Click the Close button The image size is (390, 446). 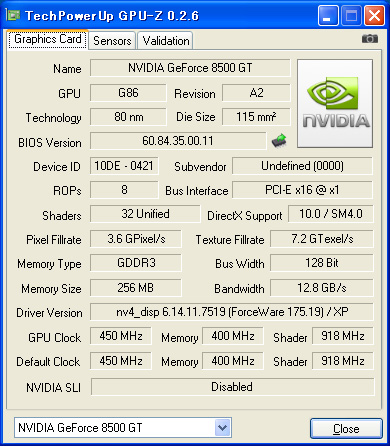(346, 428)
